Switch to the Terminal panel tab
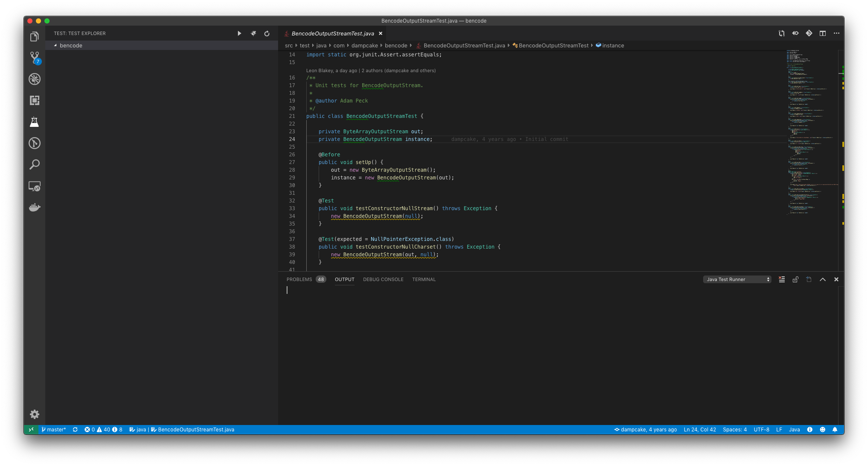The width and height of the screenshot is (868, 466). click(x=424, y=279)
